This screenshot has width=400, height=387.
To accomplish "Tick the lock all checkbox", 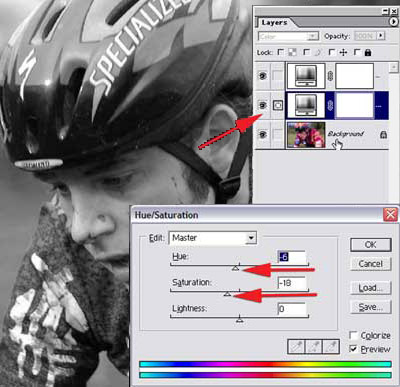I will click(357, 52).
